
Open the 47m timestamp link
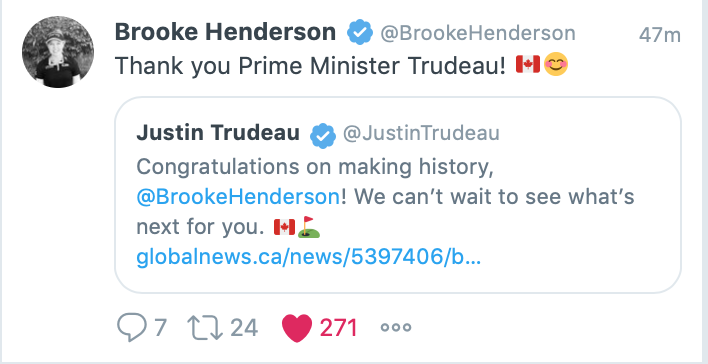(x=660, y=35)
